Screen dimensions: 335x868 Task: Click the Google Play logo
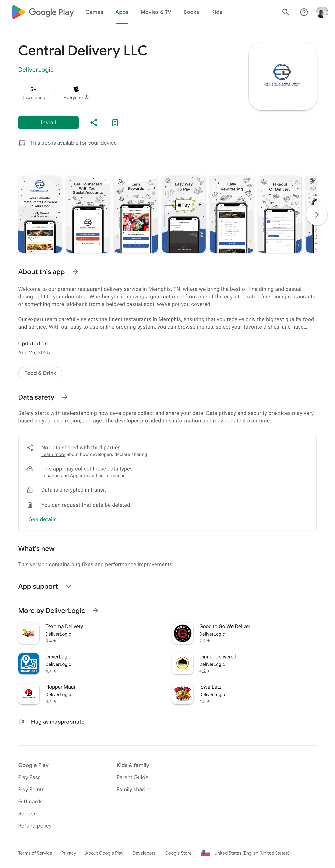click(43, 12)
